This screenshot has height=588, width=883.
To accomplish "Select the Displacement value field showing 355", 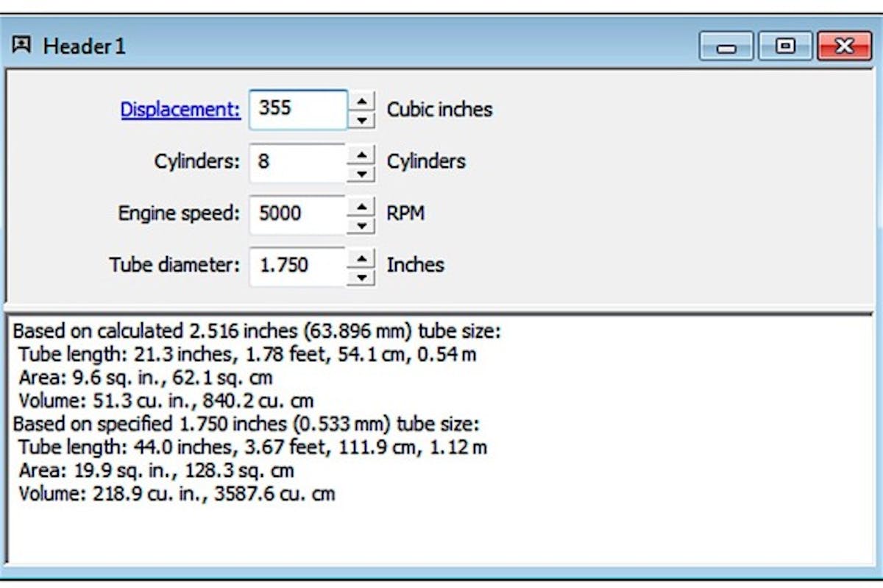I will [298, 110].
